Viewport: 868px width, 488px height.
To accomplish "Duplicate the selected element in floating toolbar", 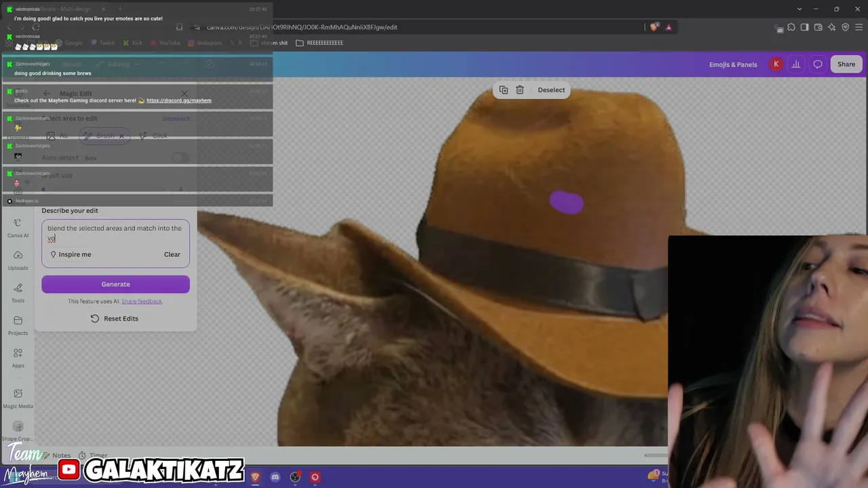I will point(503,90).
